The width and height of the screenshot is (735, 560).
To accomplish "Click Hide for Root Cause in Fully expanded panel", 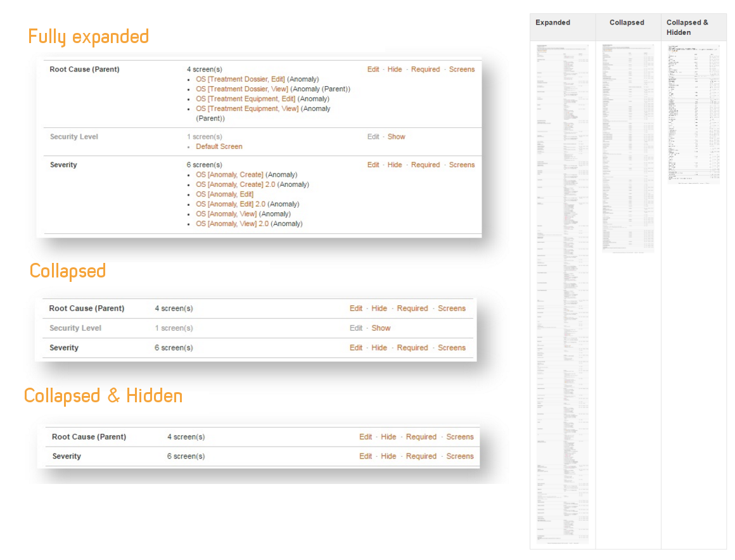I will click(395, 69).
